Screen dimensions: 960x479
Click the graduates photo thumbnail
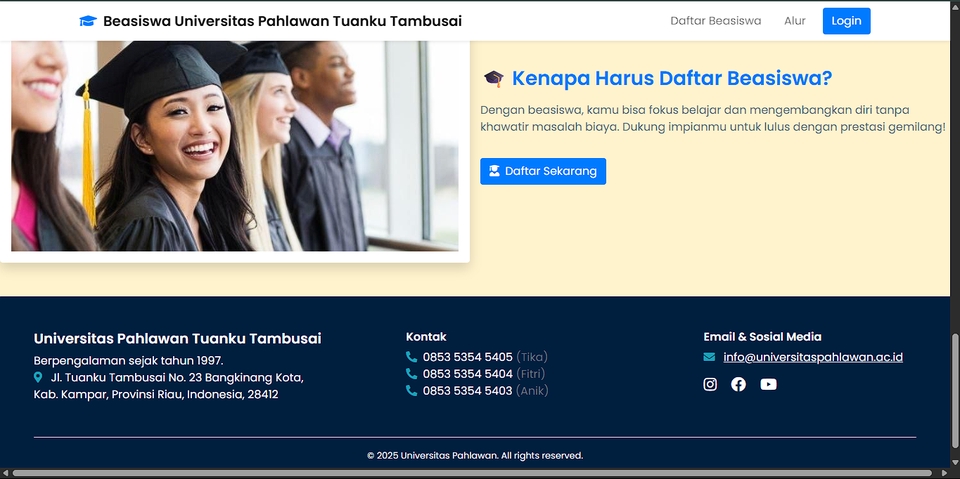(x=234, y=146)
